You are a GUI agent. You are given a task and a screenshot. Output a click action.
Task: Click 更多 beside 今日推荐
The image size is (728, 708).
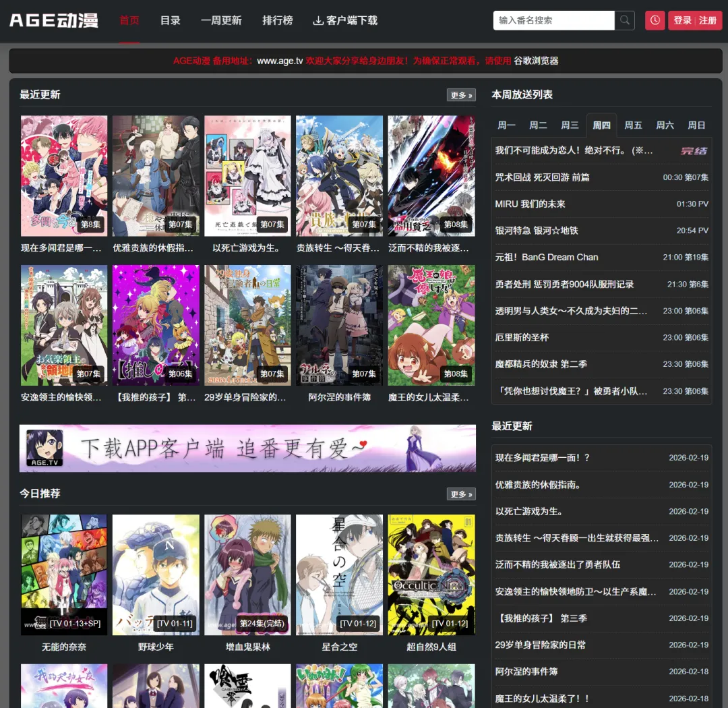[x=461, y=494]
